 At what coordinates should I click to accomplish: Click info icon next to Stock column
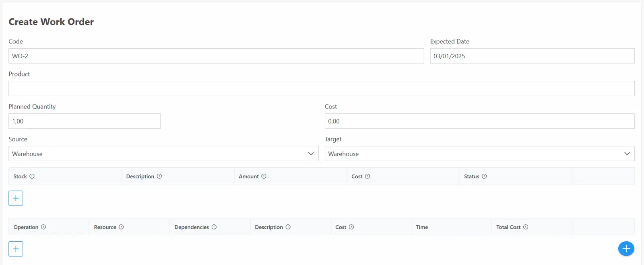click(32, 176)
